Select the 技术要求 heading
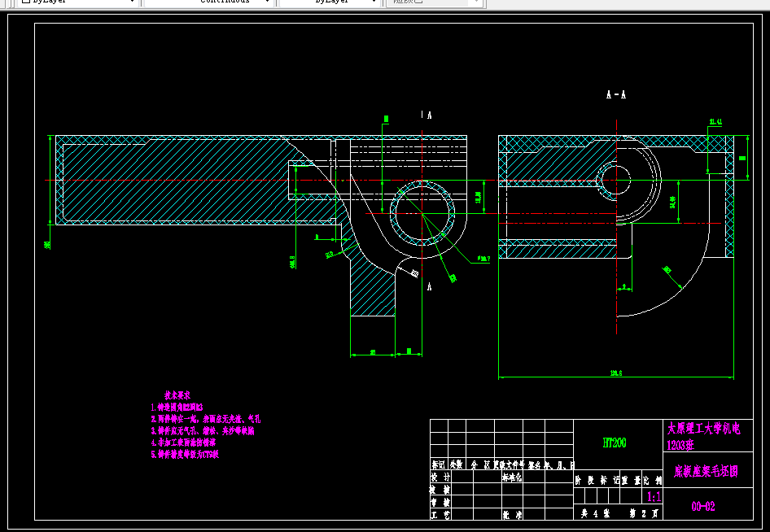The width and height of the screenshot is (770, 532). [177, 395]
